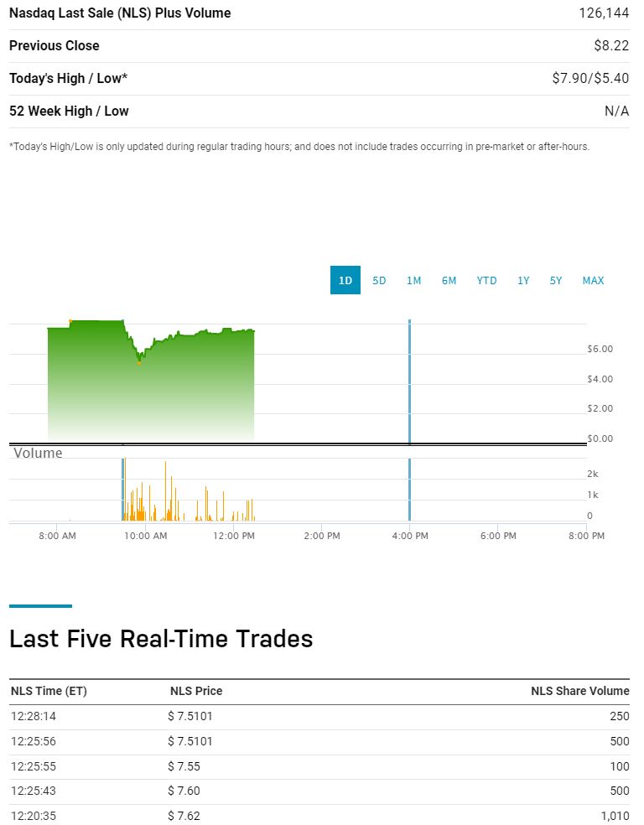Select the Previous Close value $8.22

click(x=615, y=45)
